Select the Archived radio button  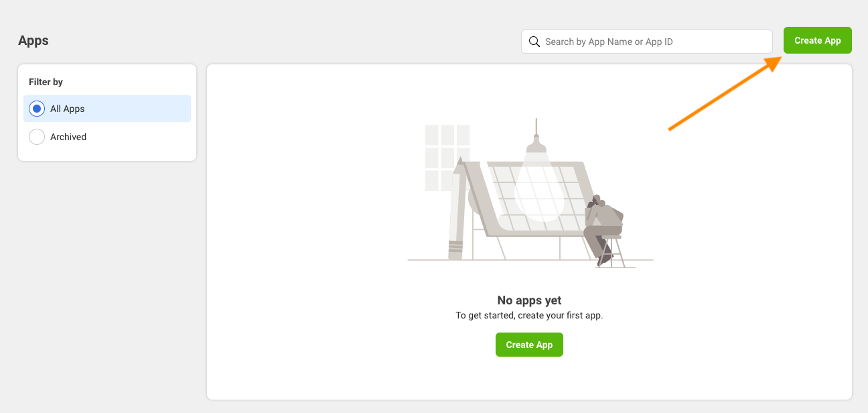(x=37, y=137)
